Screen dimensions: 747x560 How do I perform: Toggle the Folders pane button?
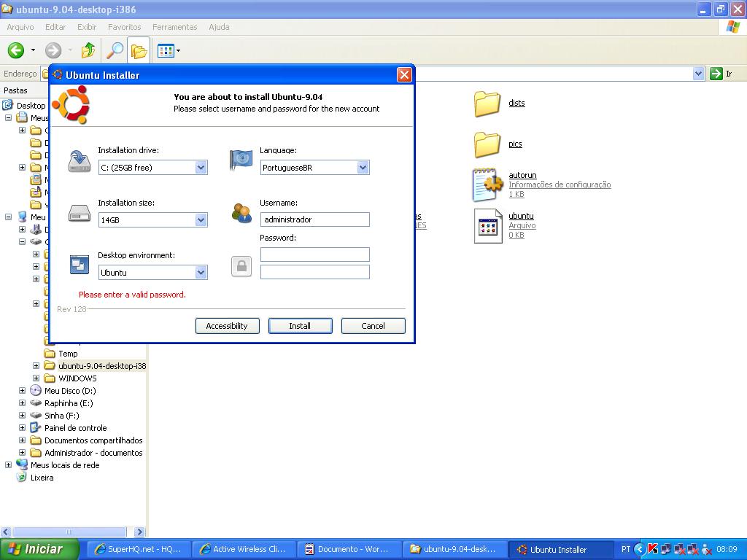[x=139, y=50]
